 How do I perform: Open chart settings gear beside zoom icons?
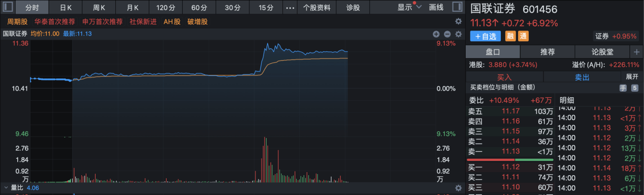(x=458, y=34)
